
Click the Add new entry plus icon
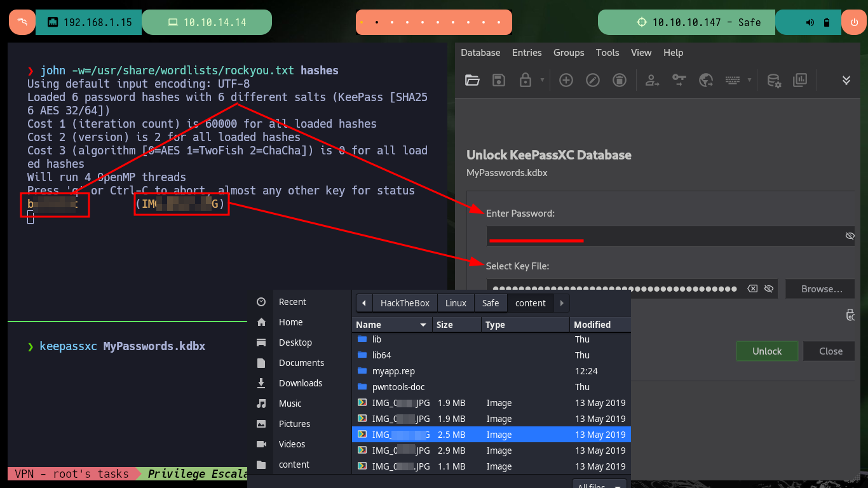click(x=566, y=80)
